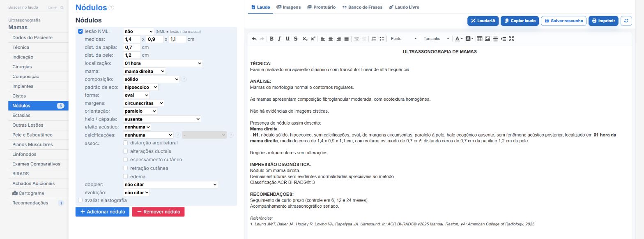Open doppler dropdown showing não citar
This screenshot has width=644, height=239.
click(x=170, y=185)
